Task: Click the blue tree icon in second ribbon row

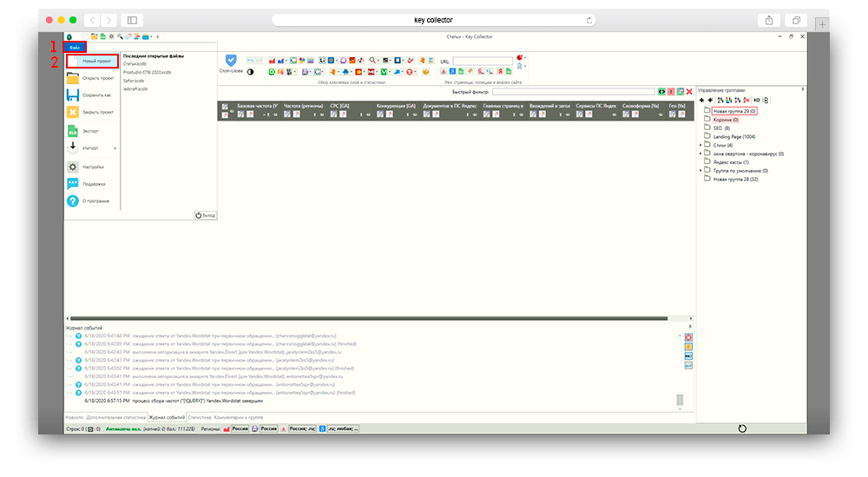Action: [345, 72]
